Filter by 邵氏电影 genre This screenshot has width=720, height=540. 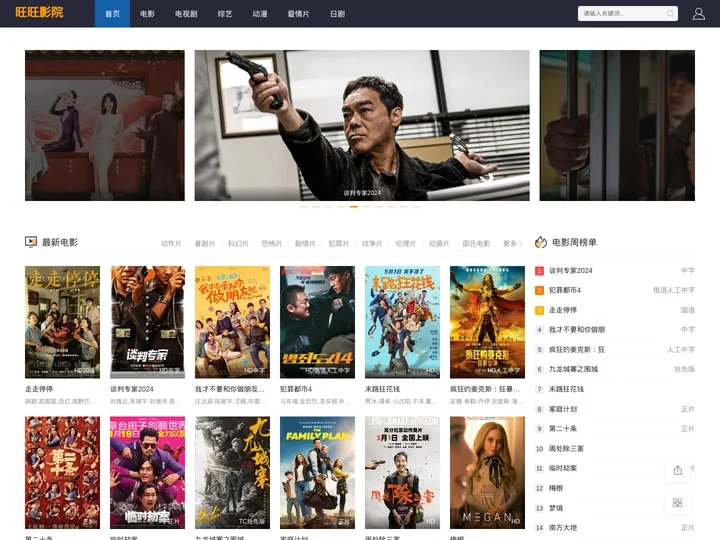(476, 243)
